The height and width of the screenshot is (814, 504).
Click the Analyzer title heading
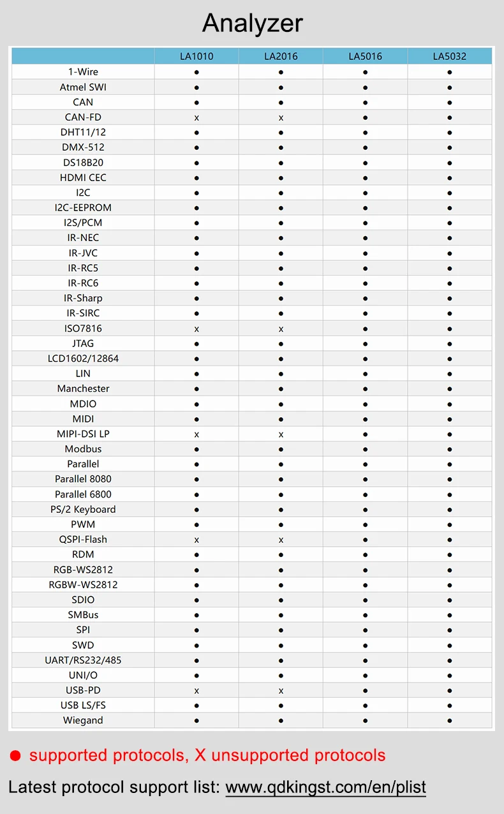(253, 24)
